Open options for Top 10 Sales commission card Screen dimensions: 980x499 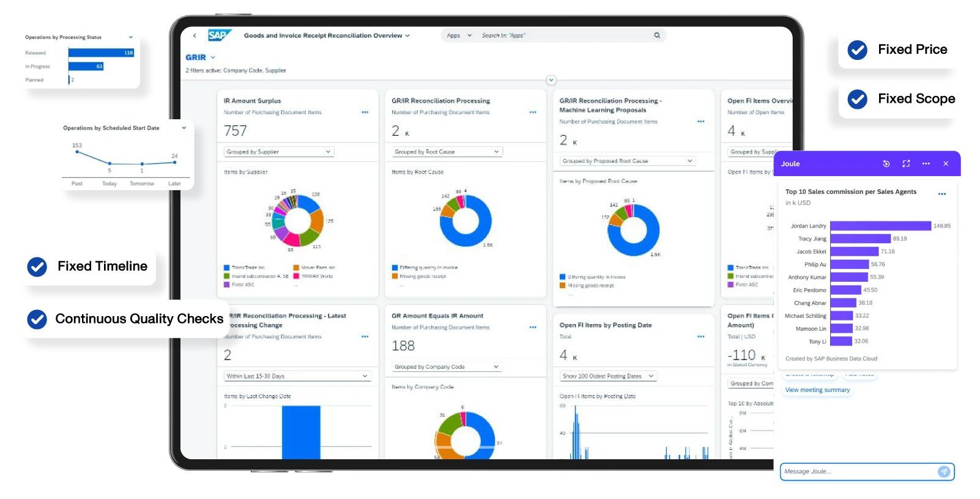(942, 194)
